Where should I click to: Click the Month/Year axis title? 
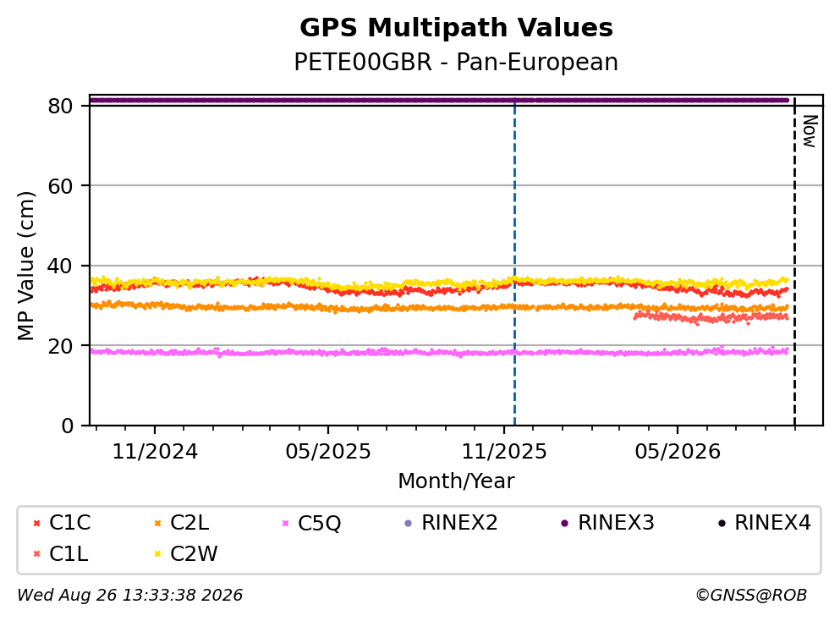point(456,481)
